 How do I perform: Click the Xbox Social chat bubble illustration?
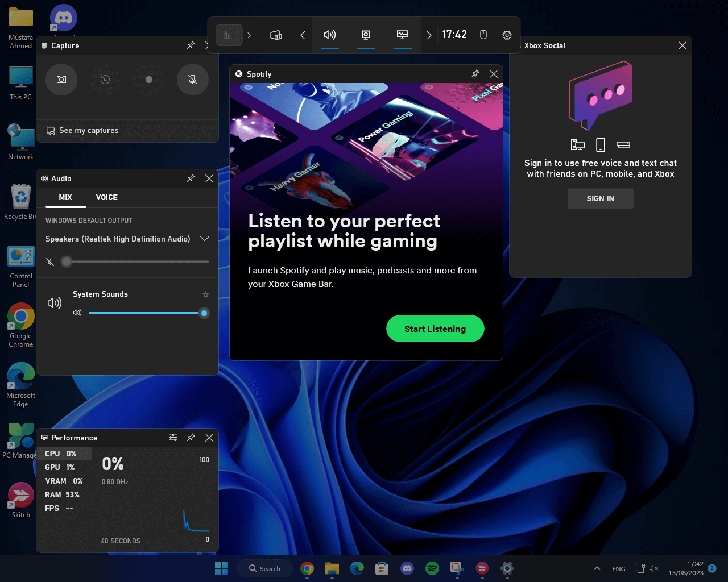coord(601,94)
